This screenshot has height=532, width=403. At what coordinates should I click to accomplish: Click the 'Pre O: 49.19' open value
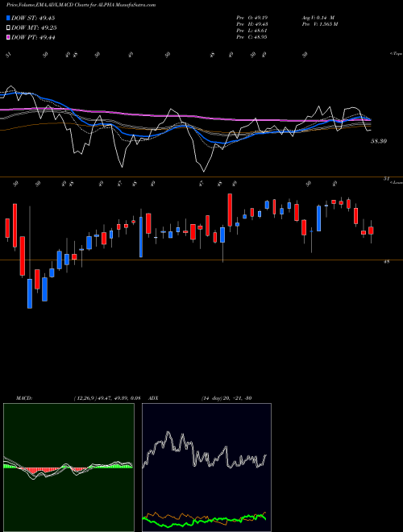point(252,18)
